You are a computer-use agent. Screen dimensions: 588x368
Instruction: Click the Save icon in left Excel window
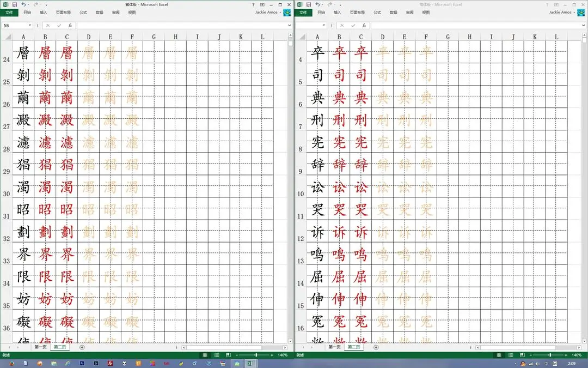tap(15, 4)
